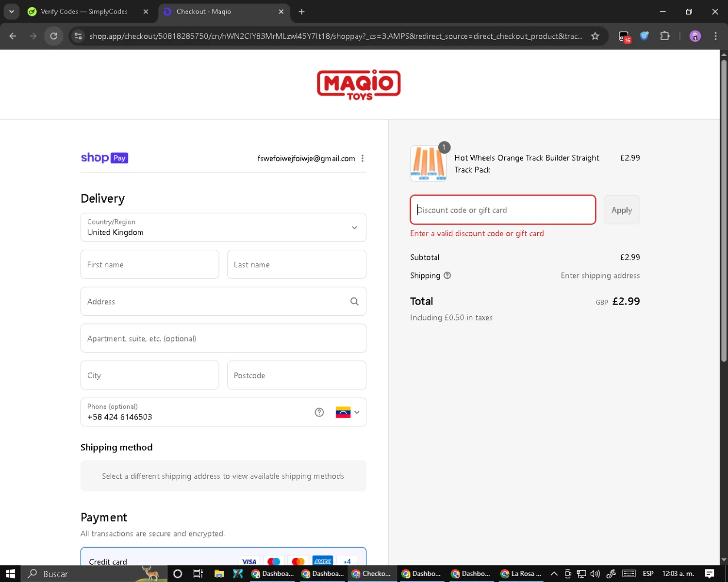Image resolution: width=728 pixels, height=582 pixels.
Task: Open a new browser tab
Action: click(x=301, y=12)
